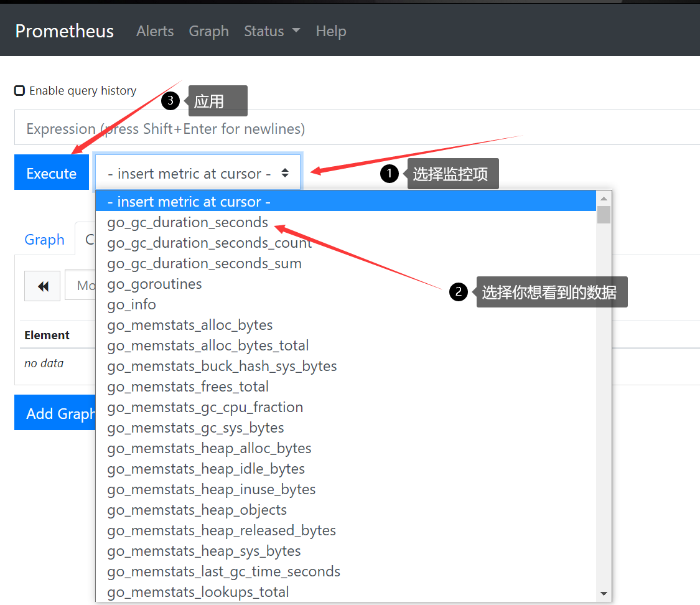Select go_gc_duration_seconds_sum metric
Viewport: 700px width, 605px height.
(346, 263)
